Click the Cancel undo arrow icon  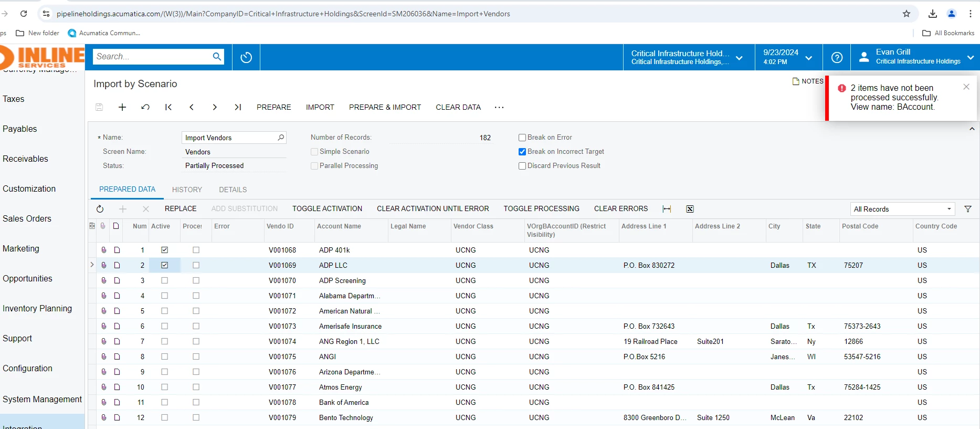[145, 107]
